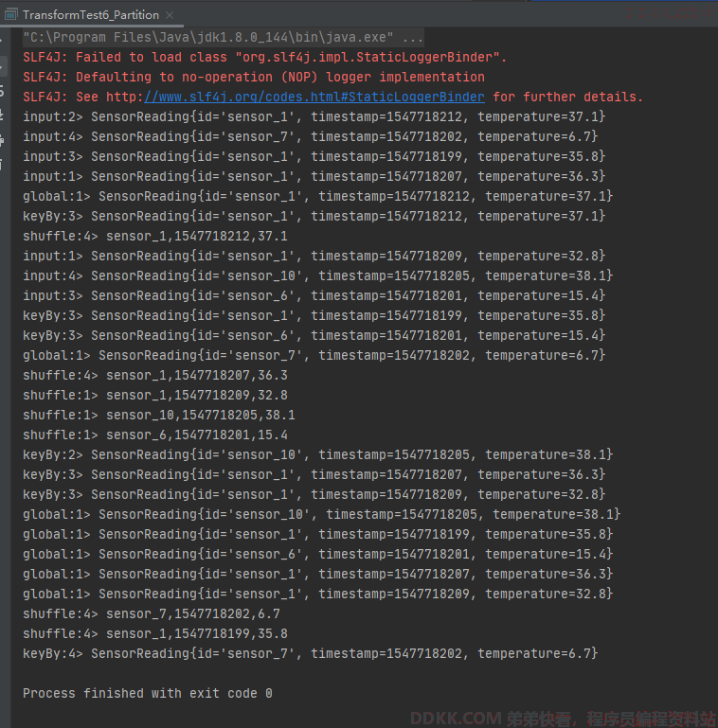718x728 pixels.
Task: Click the 'keyBy:2>' sensor_10 output line
Action: [318, 454]
